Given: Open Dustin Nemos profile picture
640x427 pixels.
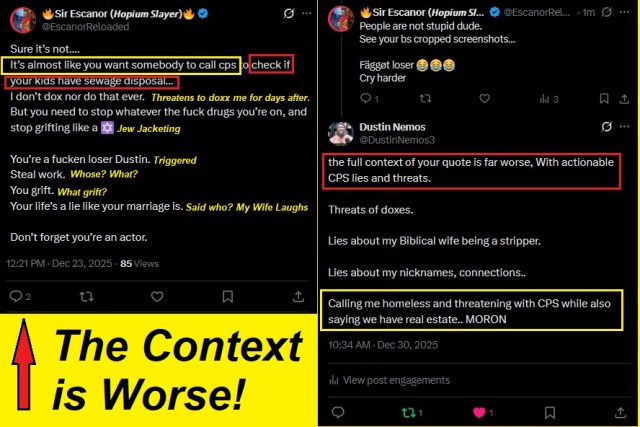Looking at the screenshot, I should coord(341,133).
